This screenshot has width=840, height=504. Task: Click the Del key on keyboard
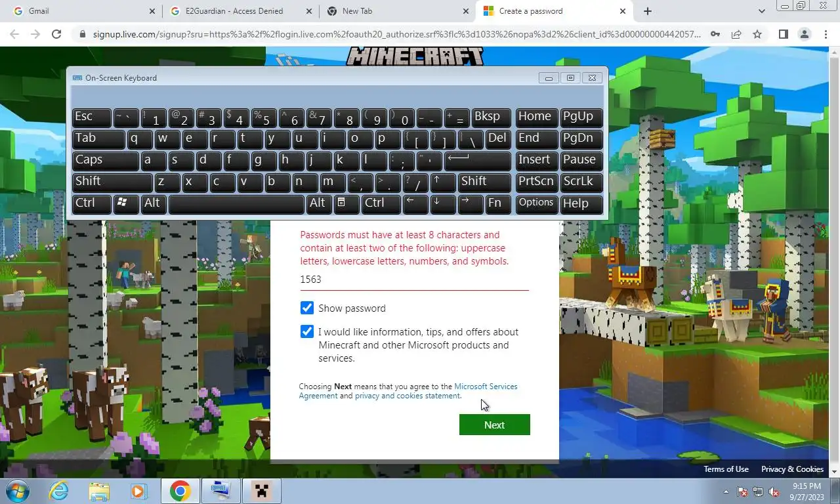tap(499, 138)
